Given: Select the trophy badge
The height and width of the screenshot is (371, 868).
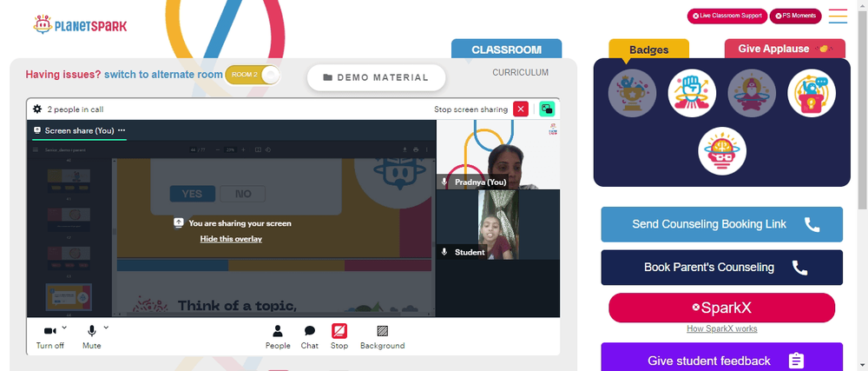Looking at the screenshot, I should [x=632, y=93].
